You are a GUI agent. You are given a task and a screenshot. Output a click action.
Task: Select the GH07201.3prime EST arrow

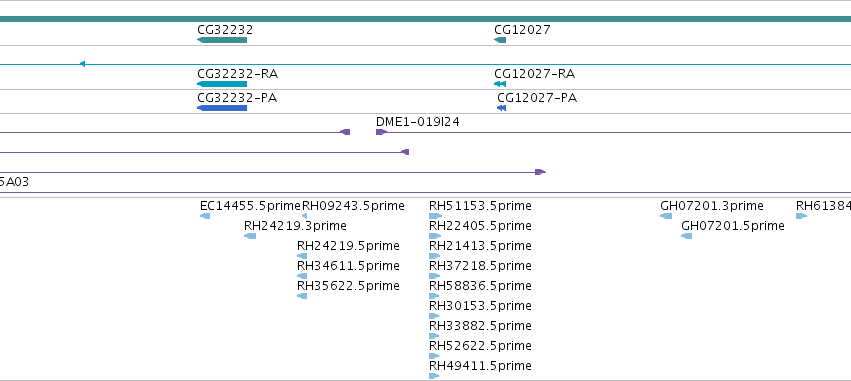[x=666, y=216]
